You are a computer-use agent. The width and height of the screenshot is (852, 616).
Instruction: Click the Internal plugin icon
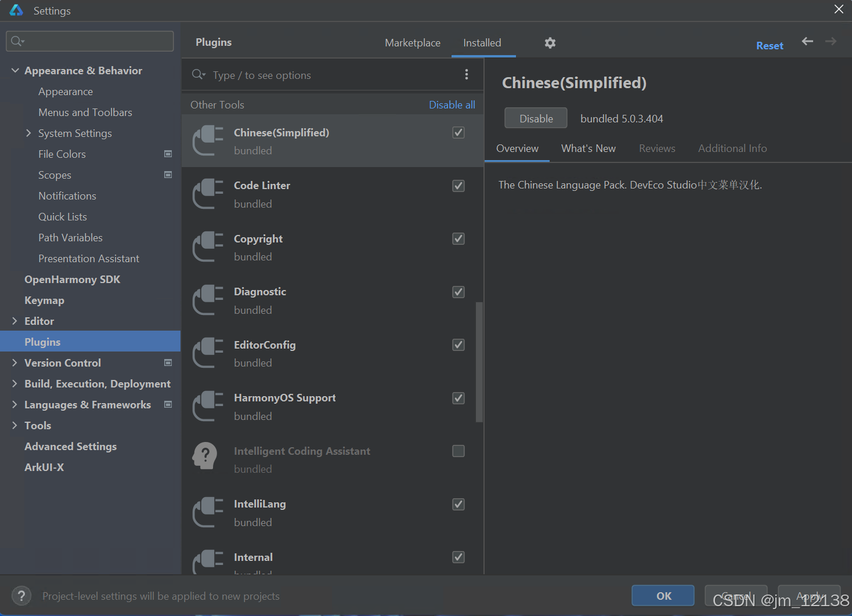[208, 562]
